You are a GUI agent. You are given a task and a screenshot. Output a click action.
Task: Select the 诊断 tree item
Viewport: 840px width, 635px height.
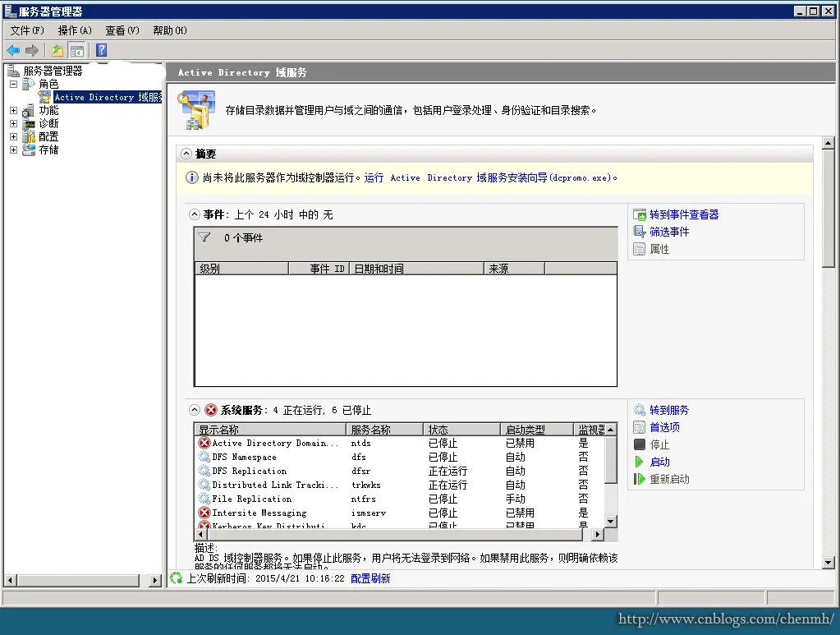(48, 123)
